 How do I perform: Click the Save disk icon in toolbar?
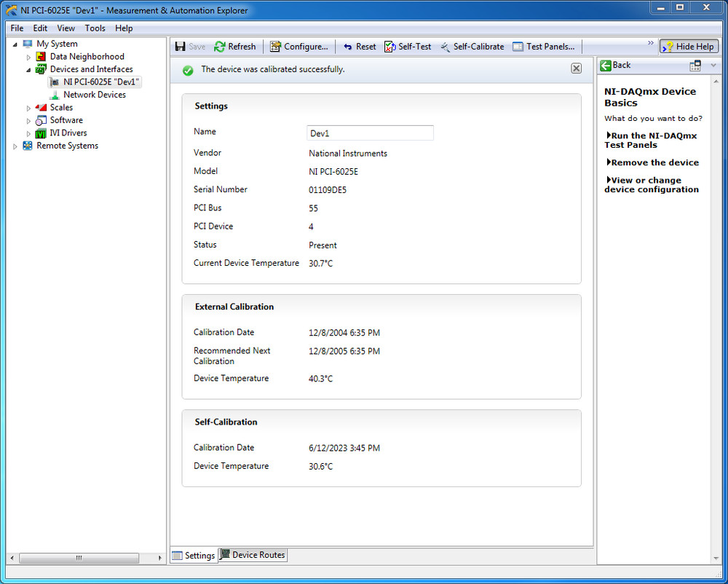(x=180, y=47)
